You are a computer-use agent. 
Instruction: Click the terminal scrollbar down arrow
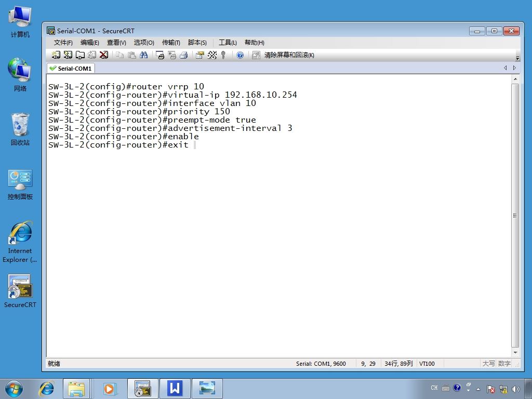click(x=515, y=353)
